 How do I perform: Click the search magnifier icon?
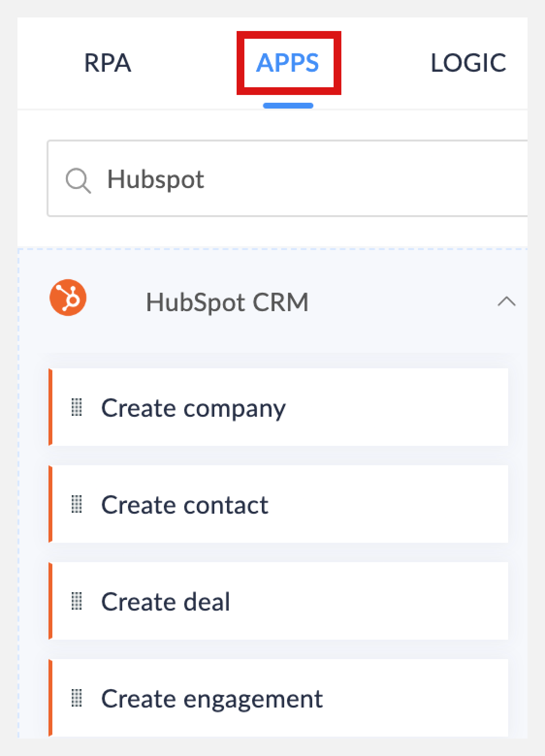tap(79, 180)
